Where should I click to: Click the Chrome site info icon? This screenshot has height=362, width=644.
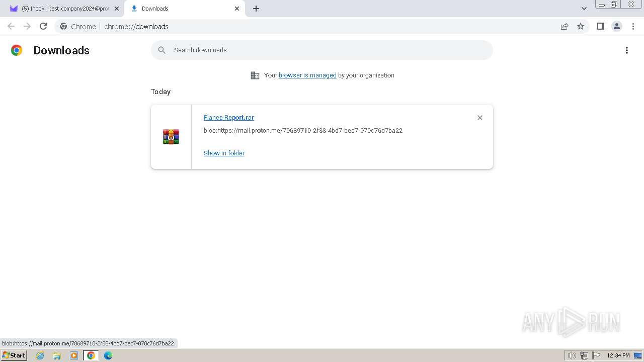point(63,26)
